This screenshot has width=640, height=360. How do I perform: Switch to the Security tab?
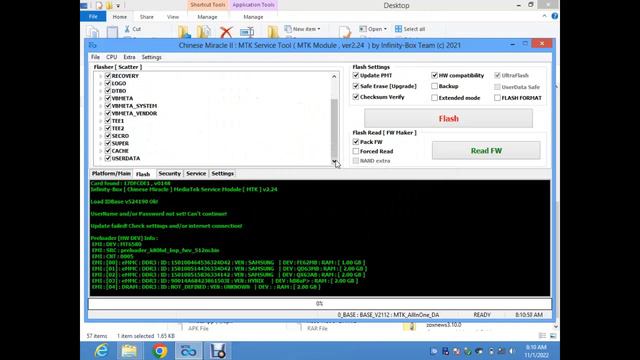click(x=169, y=173)
